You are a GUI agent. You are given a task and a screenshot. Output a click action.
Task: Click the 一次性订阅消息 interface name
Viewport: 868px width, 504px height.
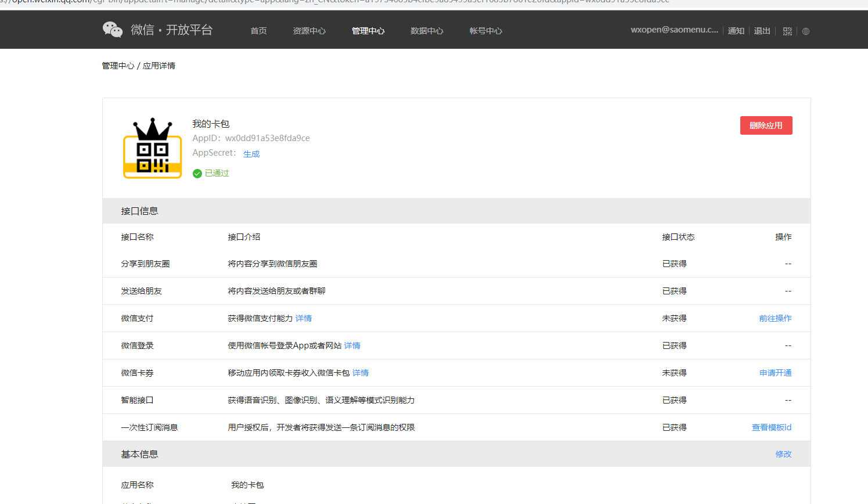(149, 427)
